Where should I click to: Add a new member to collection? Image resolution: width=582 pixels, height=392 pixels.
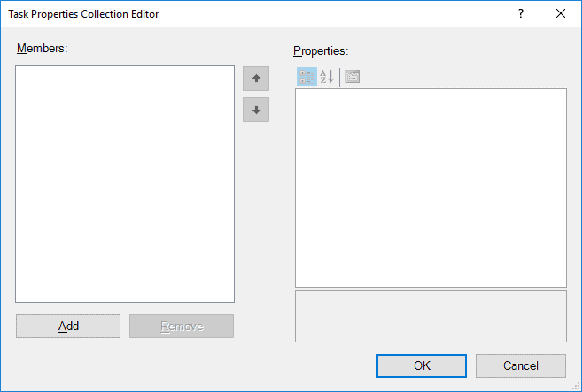click(68, 326)
